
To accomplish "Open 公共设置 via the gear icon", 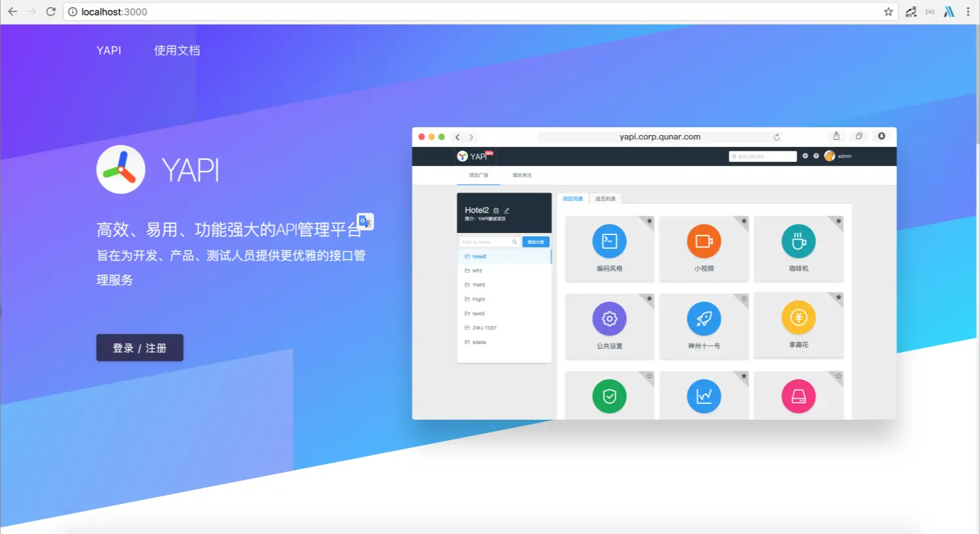I will coord(609,319).
